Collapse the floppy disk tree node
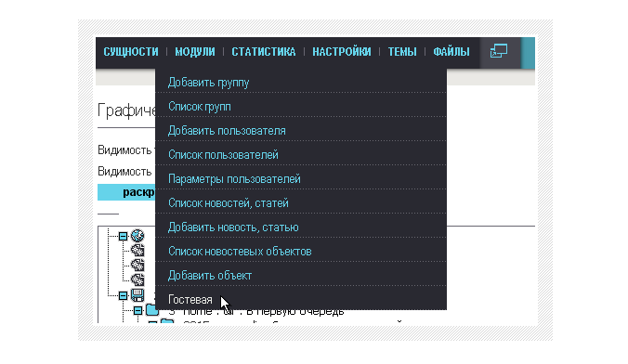The height and width of the screenshot is (364, 628). click(123, 296)
